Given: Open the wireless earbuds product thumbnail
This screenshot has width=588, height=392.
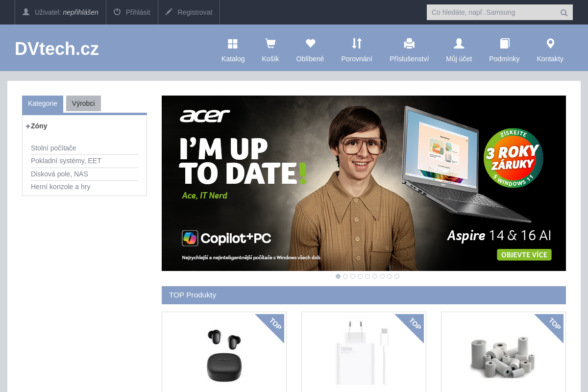Looking at the screenshot, I should point(224,355).
